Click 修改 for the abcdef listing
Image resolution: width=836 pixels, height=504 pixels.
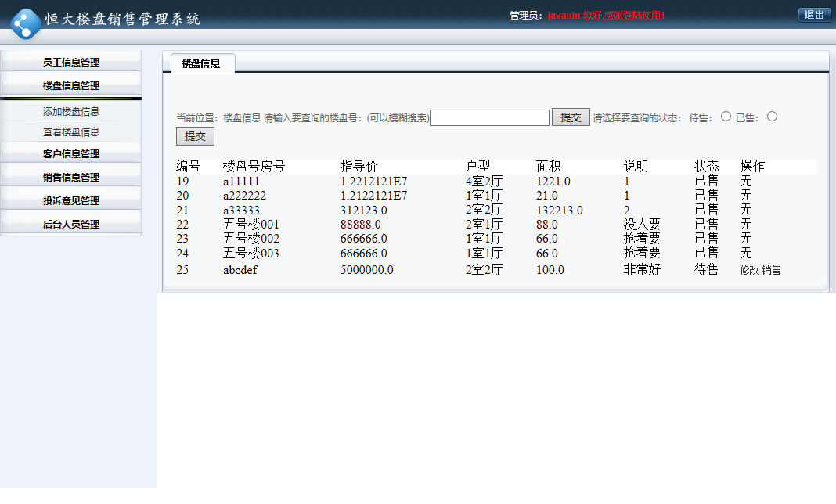749,271
